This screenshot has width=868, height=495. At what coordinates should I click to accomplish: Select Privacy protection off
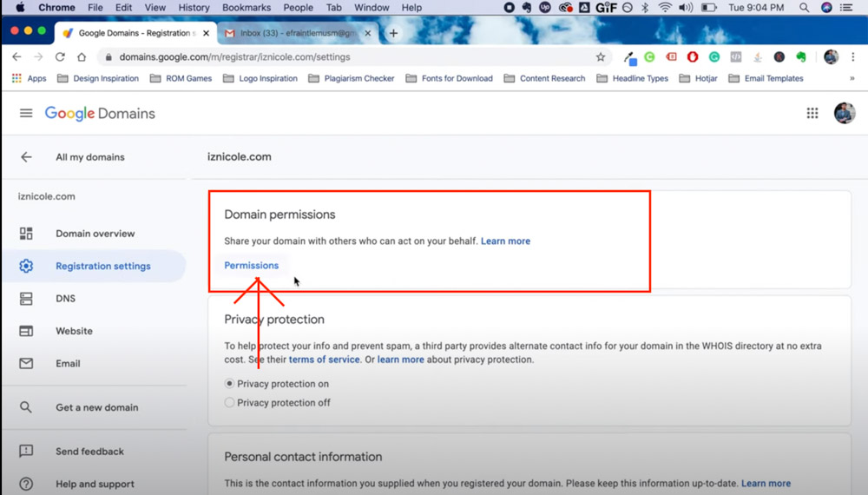coord(229,403)
